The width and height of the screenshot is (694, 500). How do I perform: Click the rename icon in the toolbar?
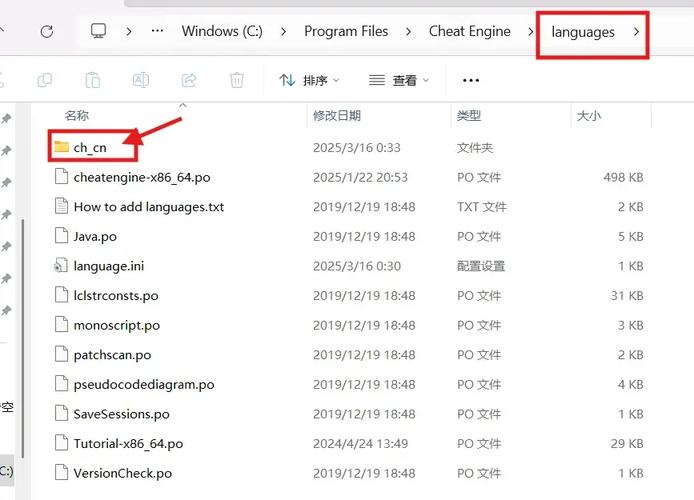coord(141,80)
